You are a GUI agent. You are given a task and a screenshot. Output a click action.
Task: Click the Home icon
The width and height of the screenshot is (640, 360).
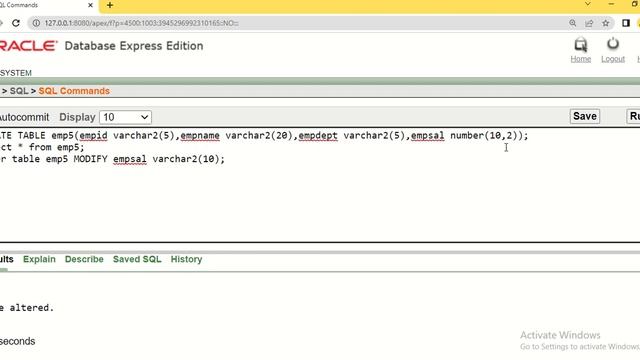point(580,45)
